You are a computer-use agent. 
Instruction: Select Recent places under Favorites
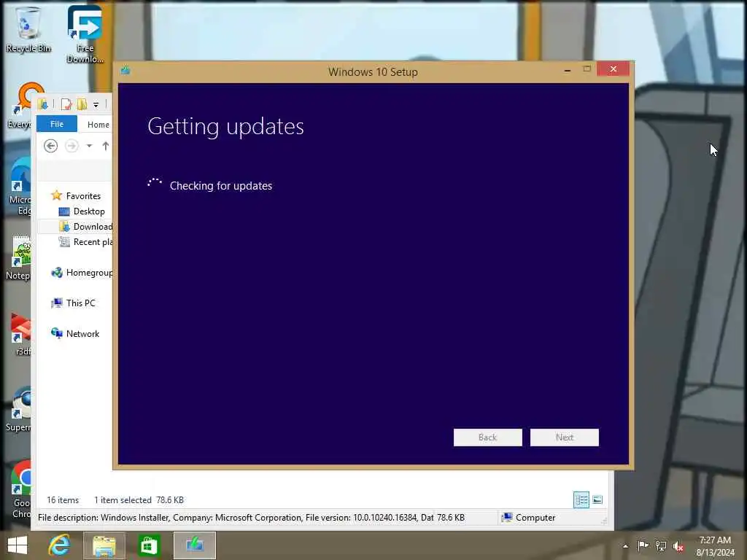coord(85,242)
